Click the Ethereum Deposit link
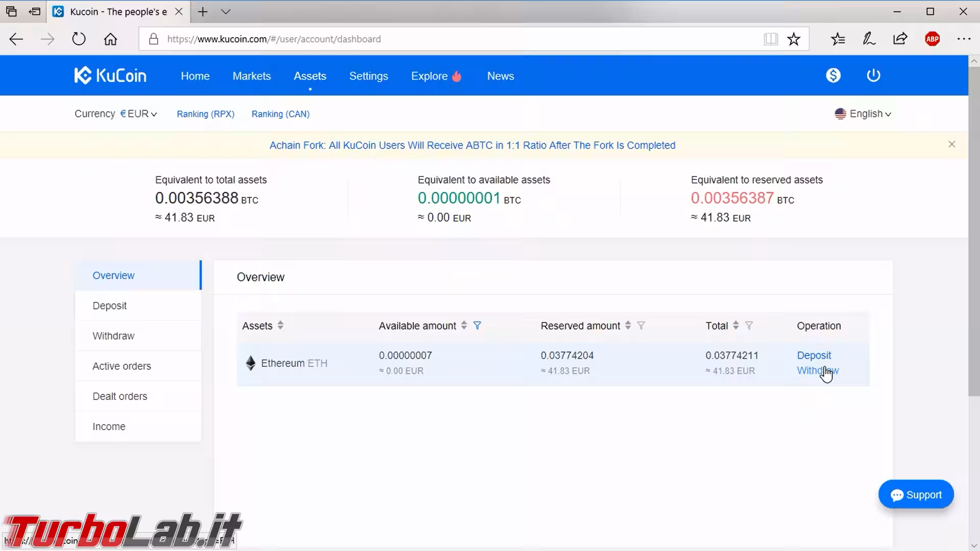 814,355
